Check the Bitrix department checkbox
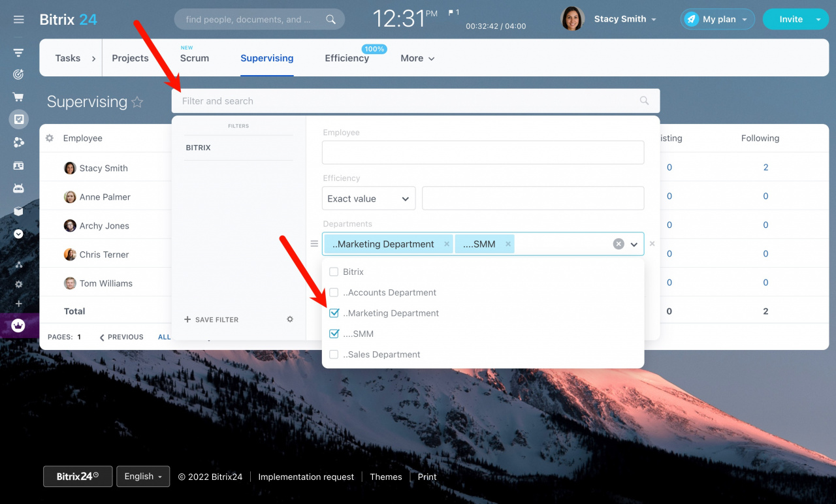The height and width of the screenshot is (504, 836). click(334, 272)
